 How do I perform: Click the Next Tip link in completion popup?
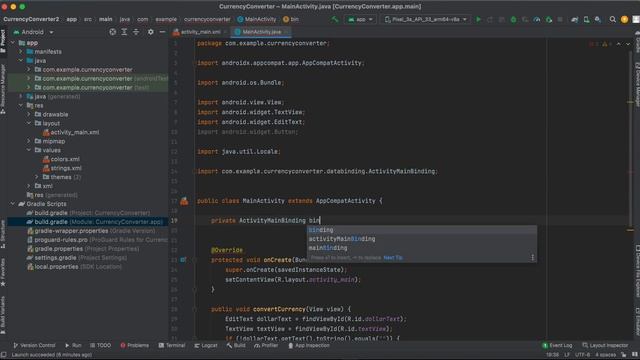[x=393, y=258]
